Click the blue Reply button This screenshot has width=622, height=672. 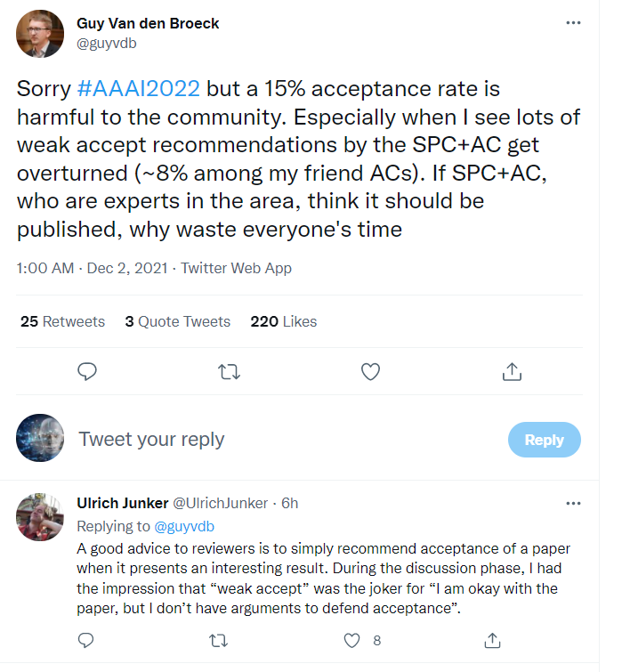pyautogui.click(x=544, y=440)
